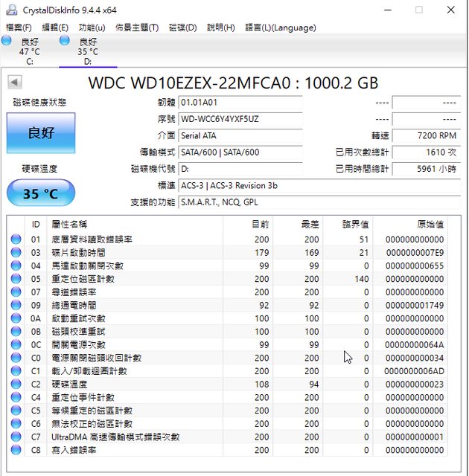This screenshot has width=469, height=476.
Task: Click the 屬性名稱 column header
Action: [x=69, y=224]
